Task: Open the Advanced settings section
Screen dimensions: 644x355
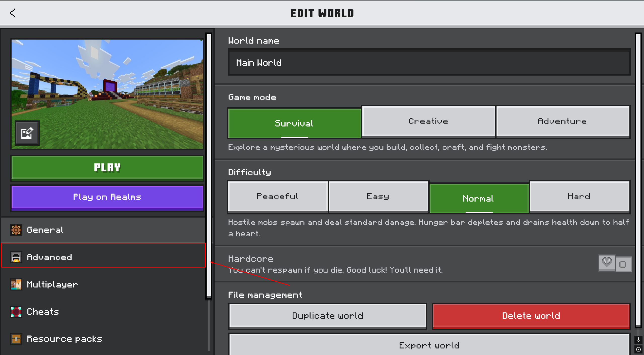Action: pos(103,255)
